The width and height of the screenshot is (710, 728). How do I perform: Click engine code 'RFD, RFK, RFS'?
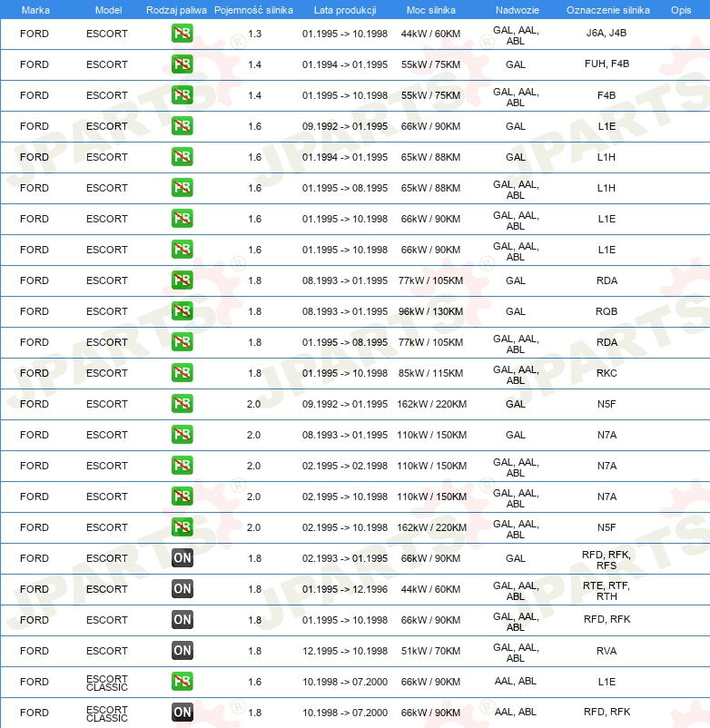click(606, 560)
